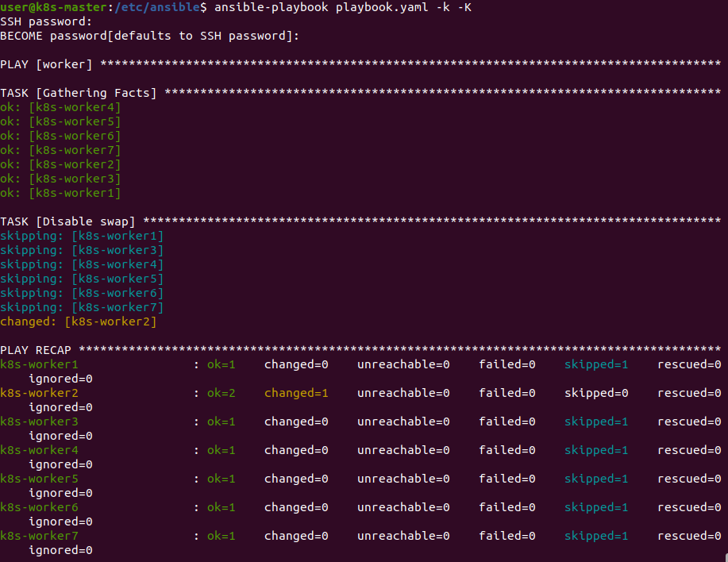The image size is (728, 562).
Task: Click 'ignored=0' below k8s-worker4 row
Action: pyautogui.click(x=60, y=464)
